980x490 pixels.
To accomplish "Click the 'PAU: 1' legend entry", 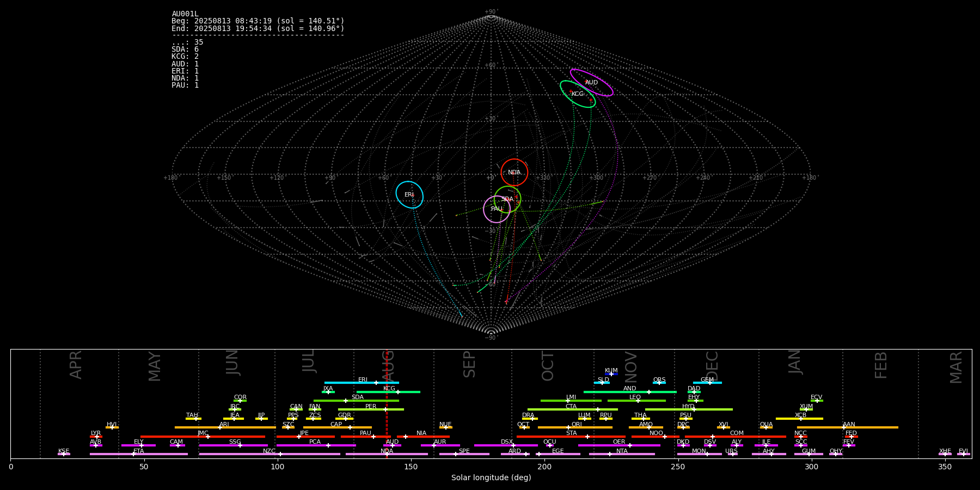I will point(185,85).
